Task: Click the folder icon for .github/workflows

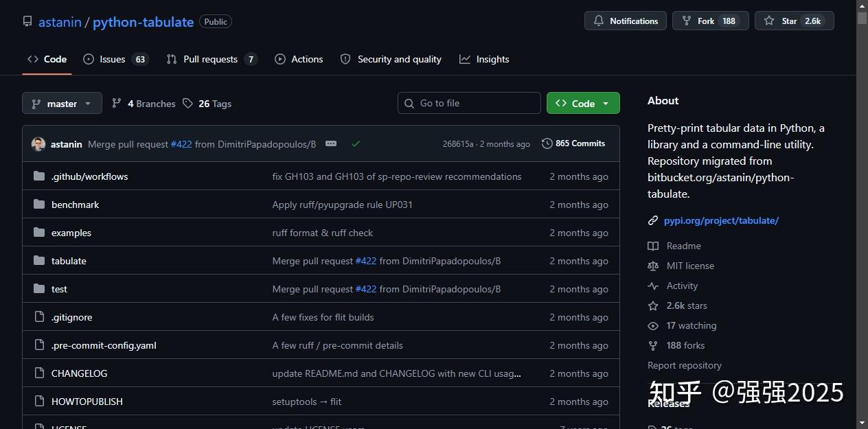Action: pos(39,176)
